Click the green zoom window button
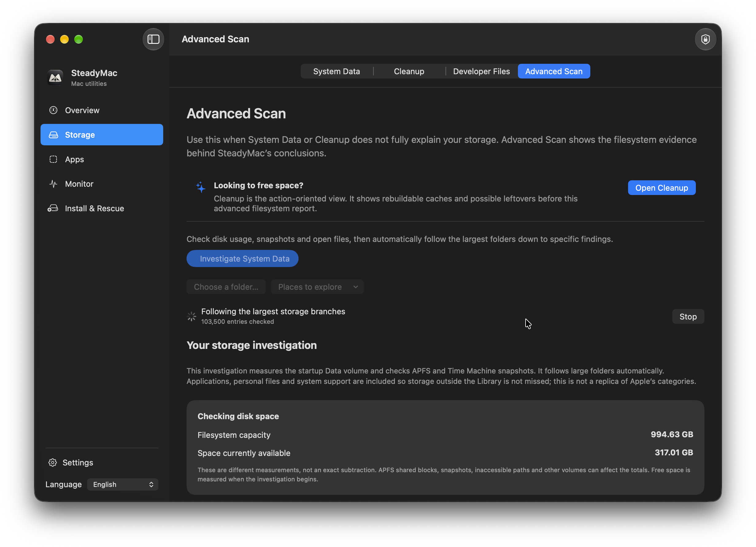 tap(78, 39)
